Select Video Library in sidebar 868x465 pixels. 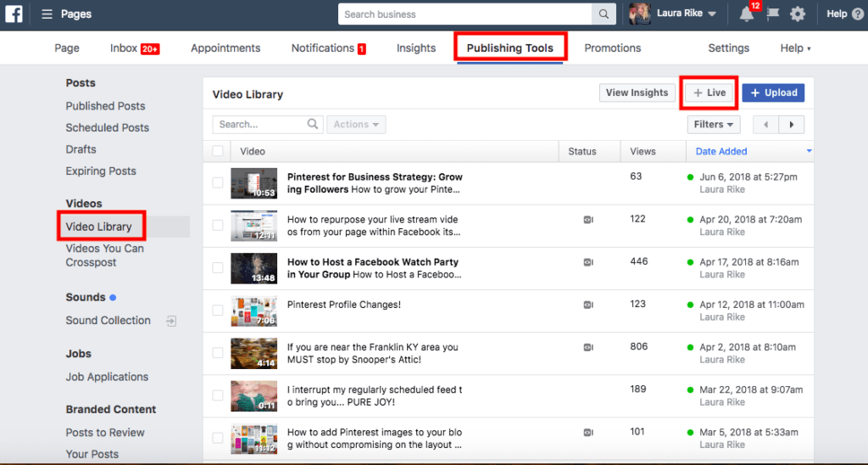click(98, 227)
